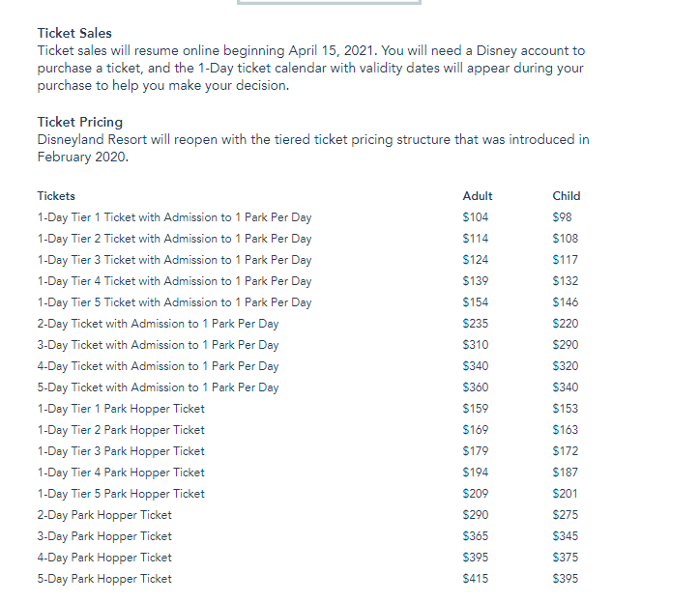Click the $310 adult price
The image size is (700, 602).
pos(476,345)
